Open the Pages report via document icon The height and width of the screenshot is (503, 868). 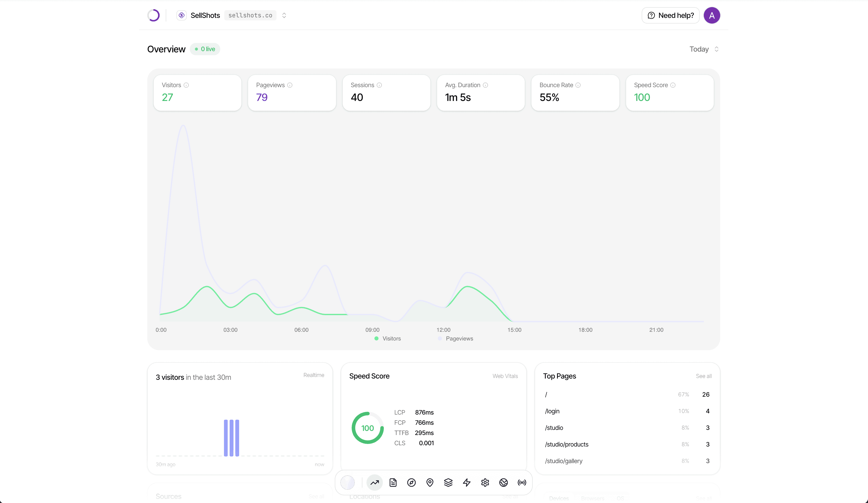[x=393, y=482]
